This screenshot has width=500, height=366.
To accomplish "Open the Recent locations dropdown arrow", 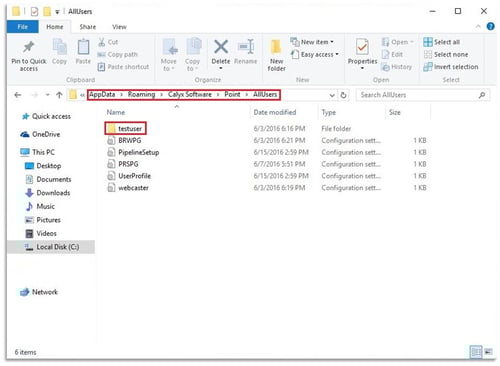I will click(47, 95).
